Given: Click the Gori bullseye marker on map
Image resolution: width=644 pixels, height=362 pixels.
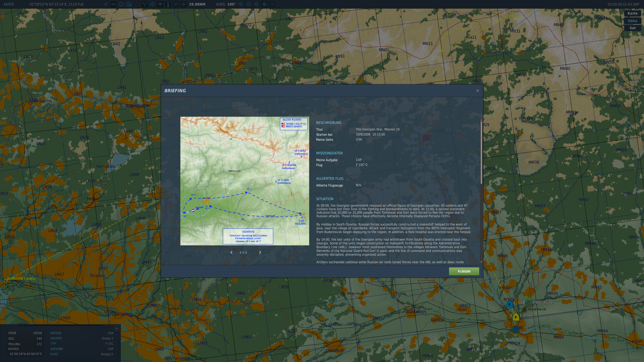Looking at the screenshot, I should click(x=515, y=329).
